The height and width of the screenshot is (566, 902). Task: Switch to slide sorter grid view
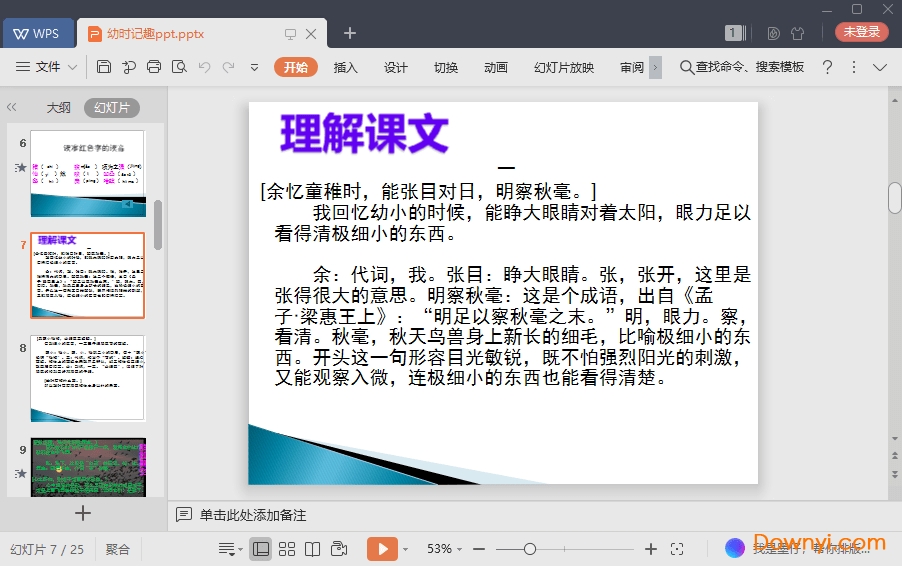(x=287, y=549)
